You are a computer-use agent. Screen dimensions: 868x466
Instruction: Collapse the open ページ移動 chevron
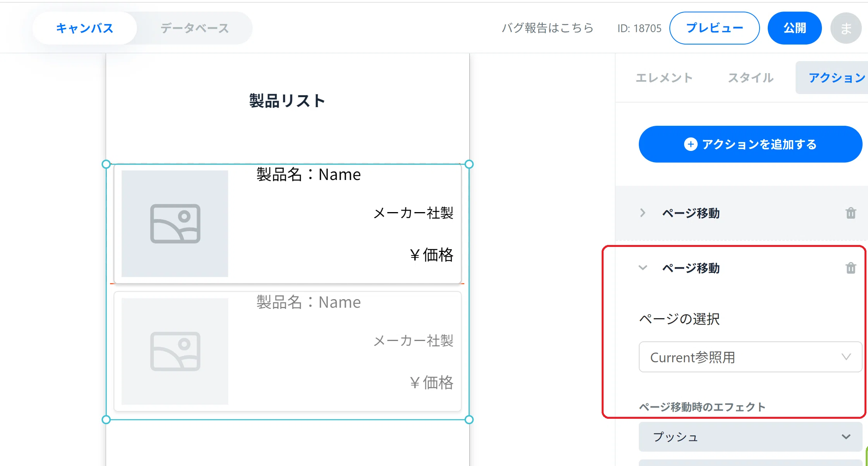click(x=643, y=268)
